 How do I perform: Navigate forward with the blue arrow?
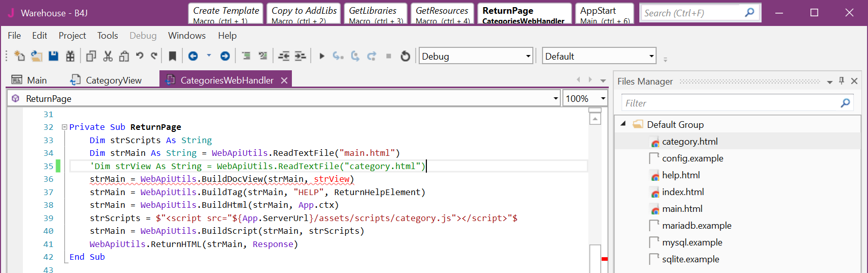point(225,56)
